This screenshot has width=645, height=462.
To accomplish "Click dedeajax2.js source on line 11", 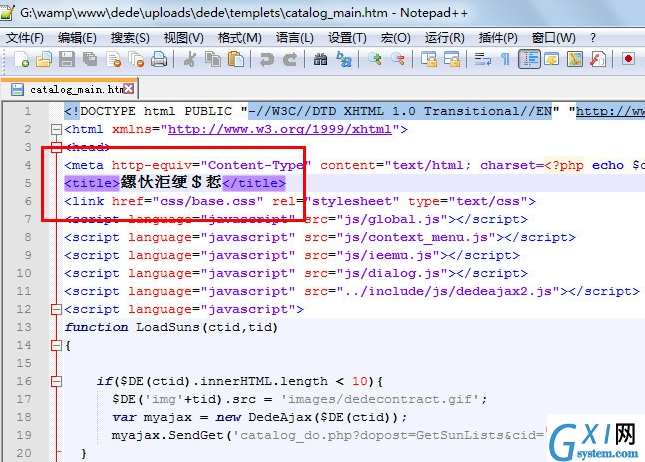I will [x=448, y=291].
